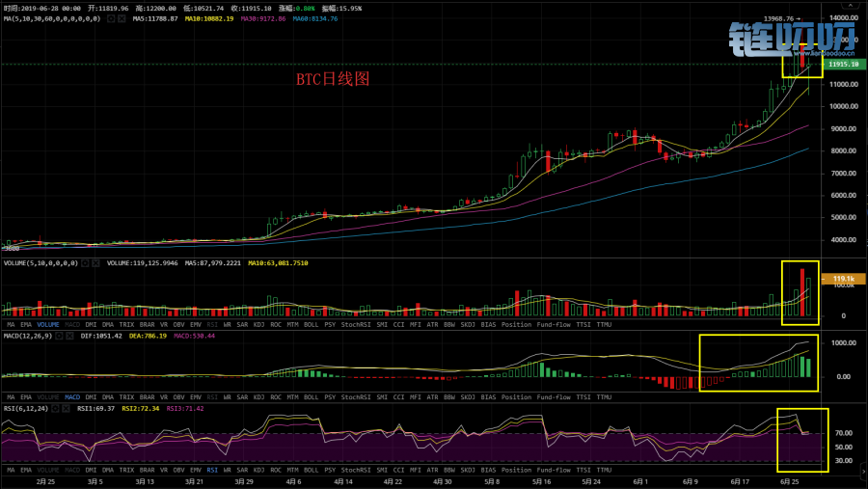Select BOLL in the row under the MACD panel
Screen dimensions: 868x489
[x=311, y=397]
